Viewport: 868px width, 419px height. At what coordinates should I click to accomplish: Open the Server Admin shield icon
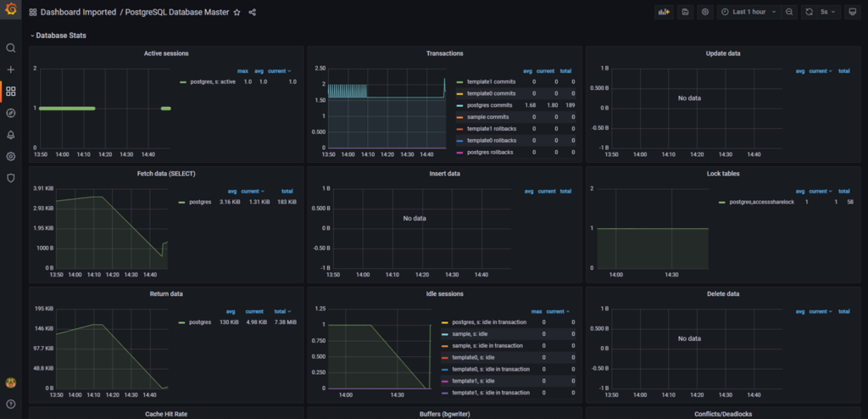[10, 178]
